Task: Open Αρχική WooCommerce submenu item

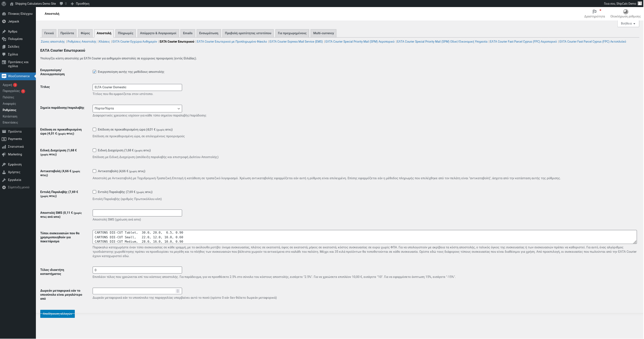Action: [7, 85]
